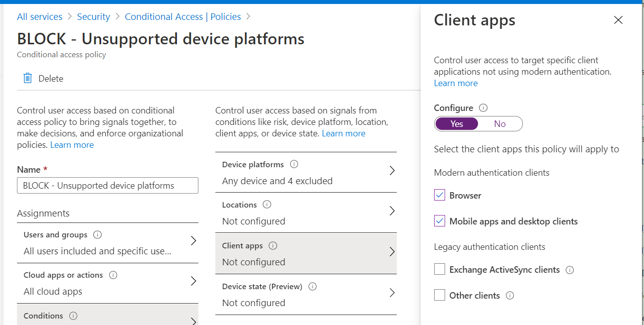This screenshot has height=325, width=644.
Task: Select 'Any device and 4 excluded' text
Action: click(277, 181)
